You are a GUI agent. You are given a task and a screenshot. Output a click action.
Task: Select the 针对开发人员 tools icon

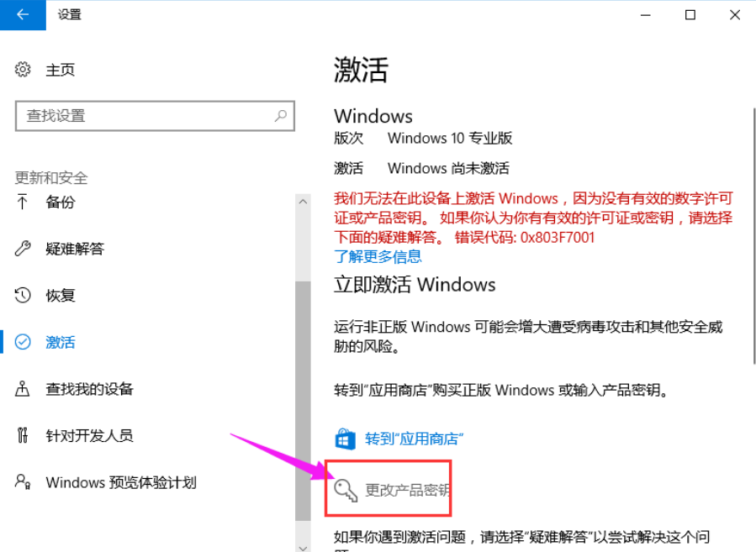[22, 435]
